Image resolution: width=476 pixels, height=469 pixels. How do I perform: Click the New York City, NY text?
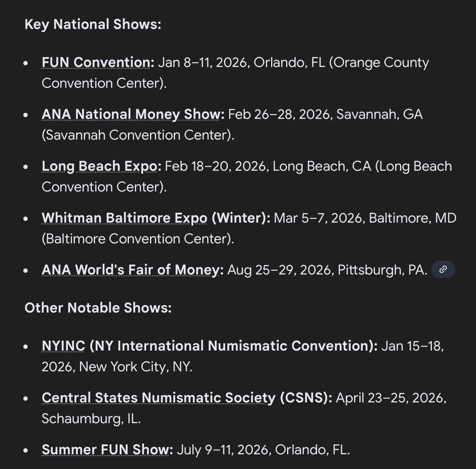coord(135,367)
